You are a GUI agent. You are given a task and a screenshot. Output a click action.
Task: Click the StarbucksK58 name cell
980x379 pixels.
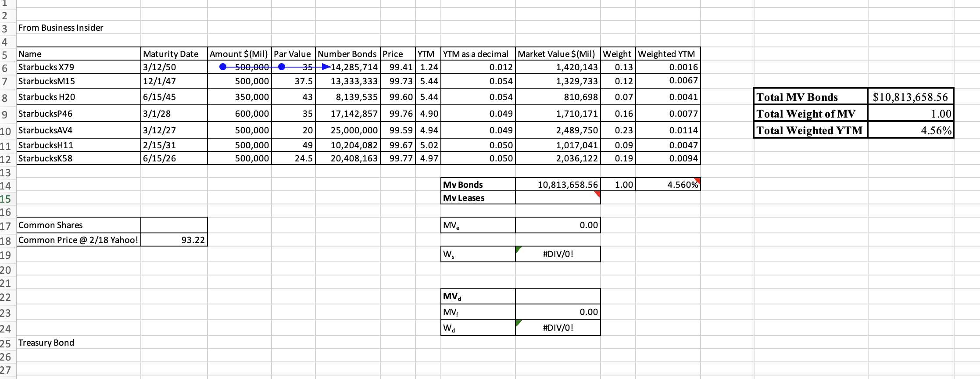pos(79,158)
